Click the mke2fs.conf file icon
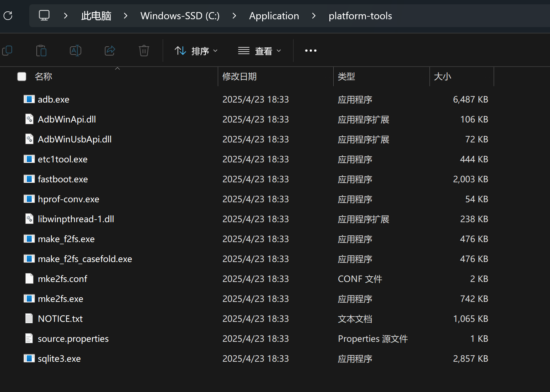The width and height of the screenshot is (550, 392). point(29,278)
